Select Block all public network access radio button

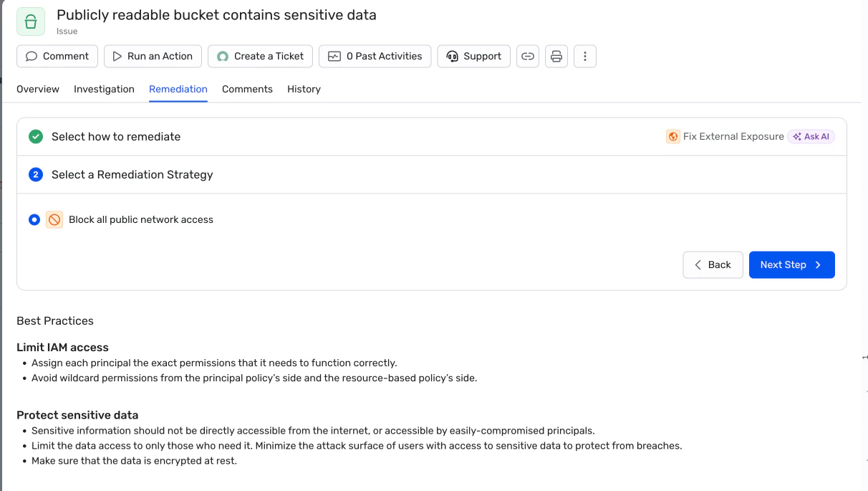[34, 220]
